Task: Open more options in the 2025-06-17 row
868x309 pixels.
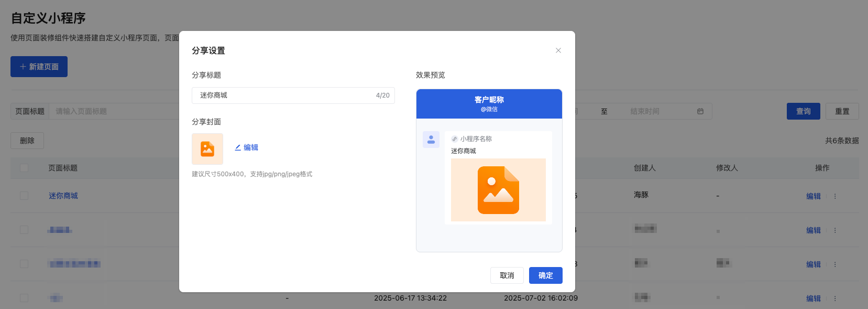Action: point(835,299)
